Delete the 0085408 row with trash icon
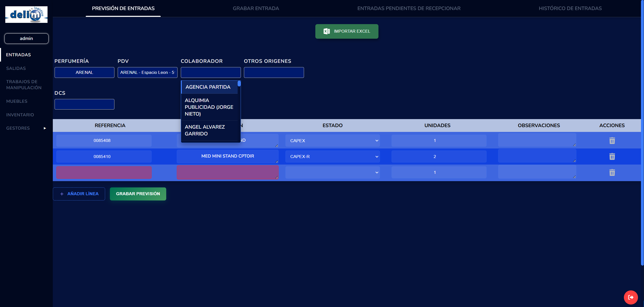The height and width of the screenshot is (307, 644). click(x=612, y=141)
